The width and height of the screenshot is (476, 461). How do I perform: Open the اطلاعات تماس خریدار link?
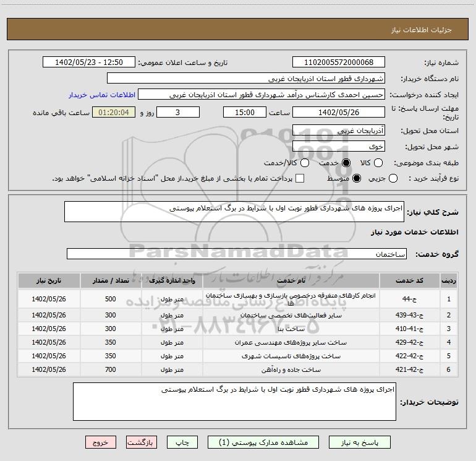click(102, 95)
